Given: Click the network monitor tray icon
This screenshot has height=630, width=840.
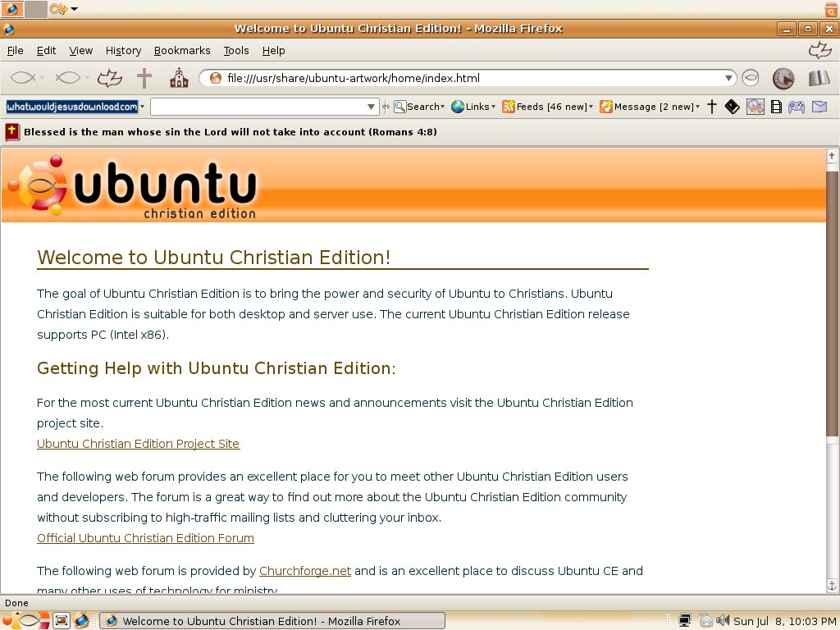Looking at the screenshot, I should [685, 621].
